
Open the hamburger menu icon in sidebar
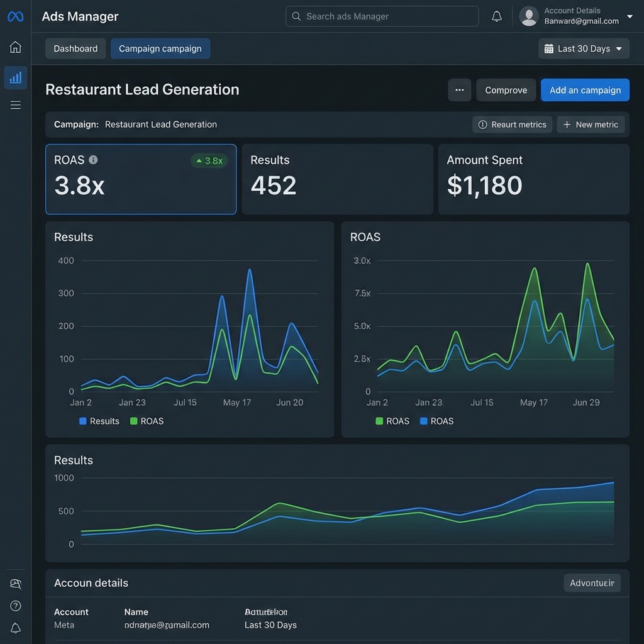pos(14,104)
